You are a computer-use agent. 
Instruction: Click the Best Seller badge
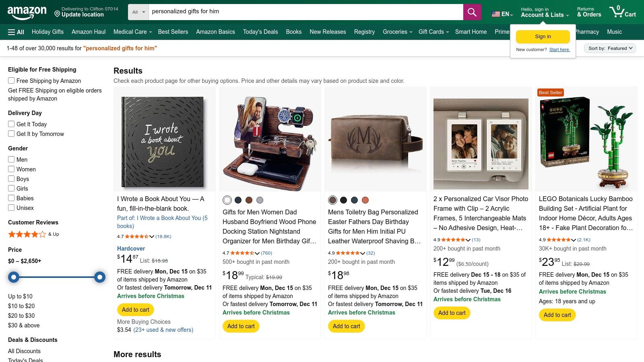550,93
